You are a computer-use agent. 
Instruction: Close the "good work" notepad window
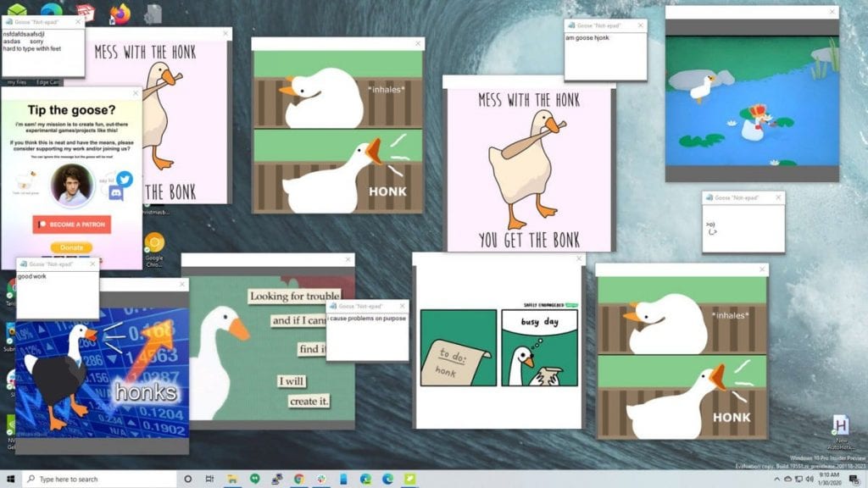tap(92, 264)
